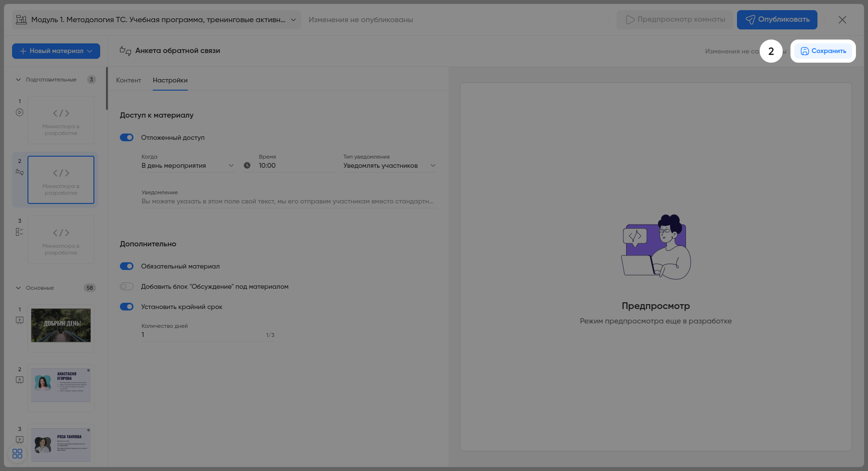Click the presentation icon under main item 2
Image resolution: width=868 pixels, height=471 pixels.
(x=19, y=380)
